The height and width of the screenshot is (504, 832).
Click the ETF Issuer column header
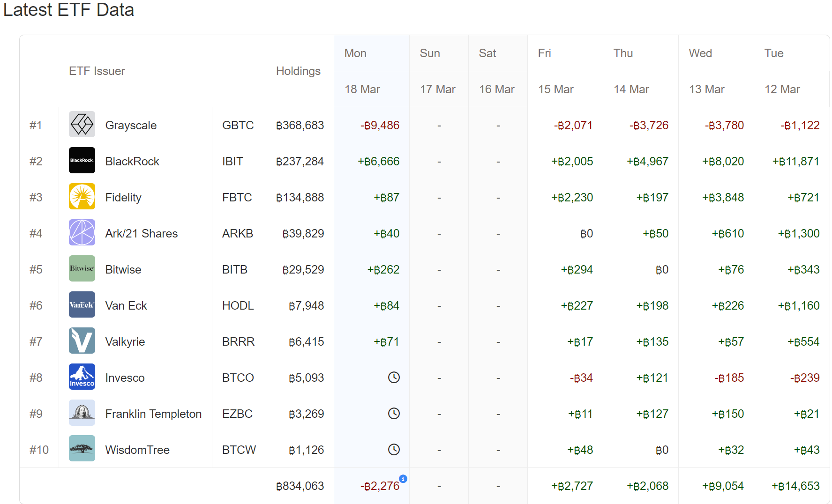97,71
